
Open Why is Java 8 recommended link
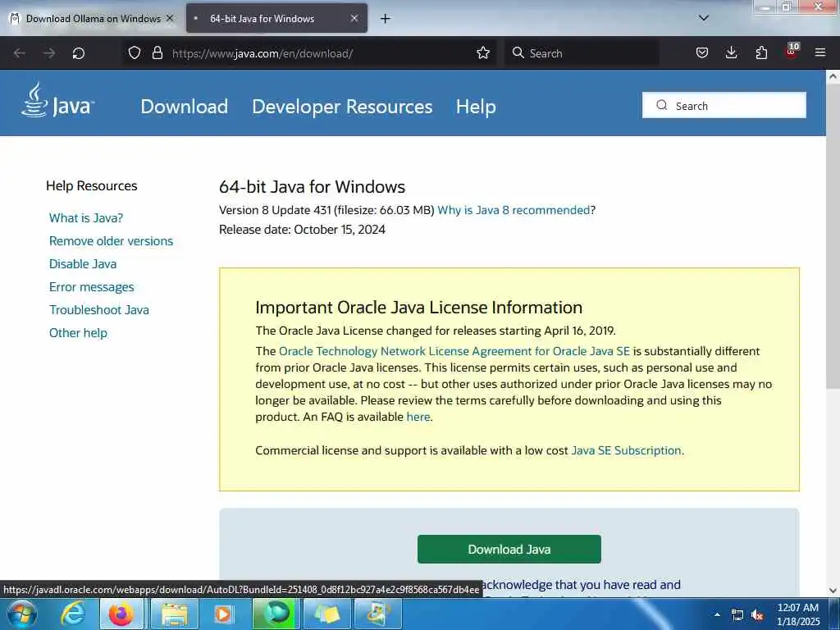(x=514, y=210)
